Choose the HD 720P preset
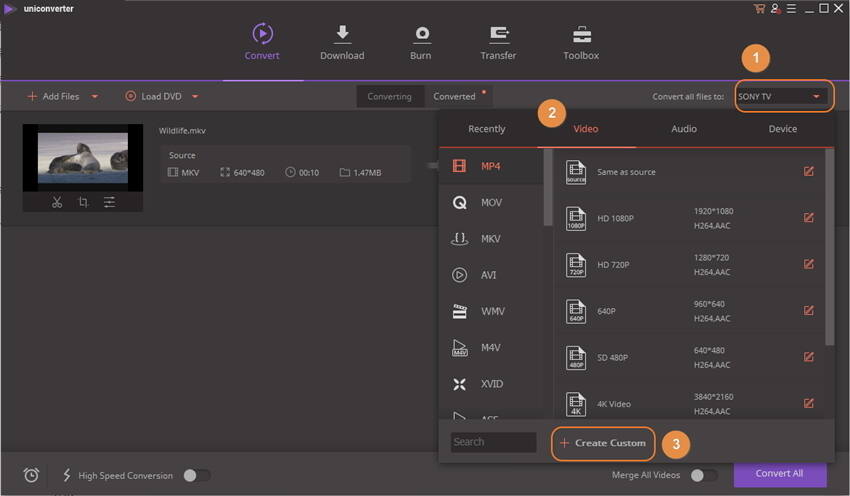The width and height of the screenshot is (850, 496). (690, 265)
